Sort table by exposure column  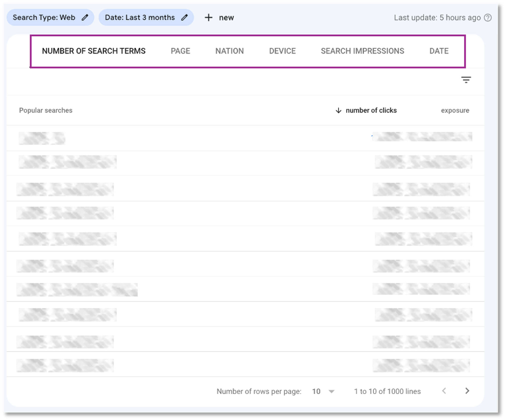455,111
